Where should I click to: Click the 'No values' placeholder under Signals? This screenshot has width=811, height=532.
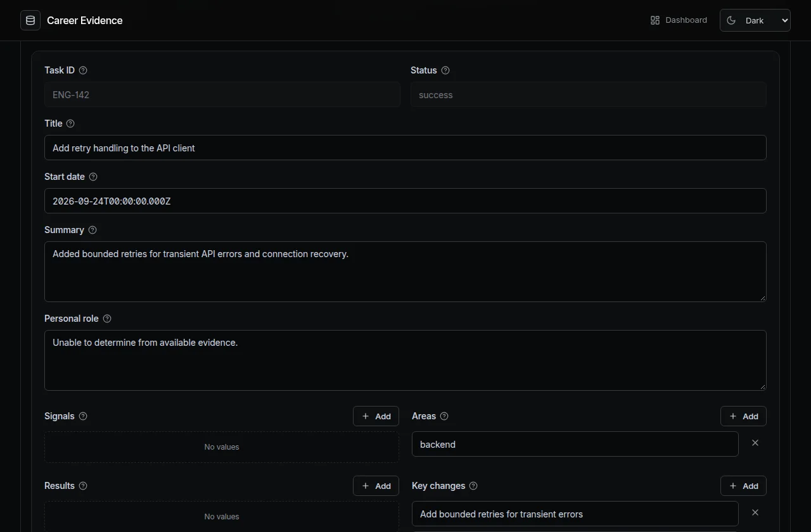pyautogui.click(x=222, y=447)
